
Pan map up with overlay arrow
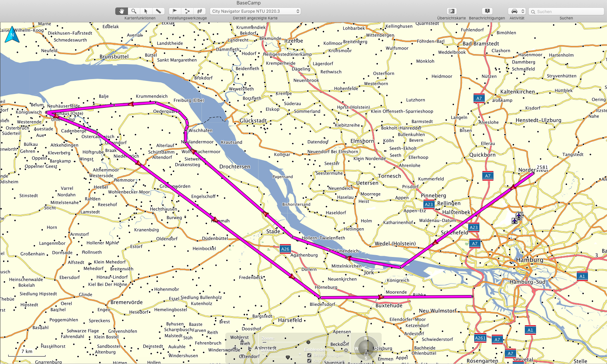[242, 341]
